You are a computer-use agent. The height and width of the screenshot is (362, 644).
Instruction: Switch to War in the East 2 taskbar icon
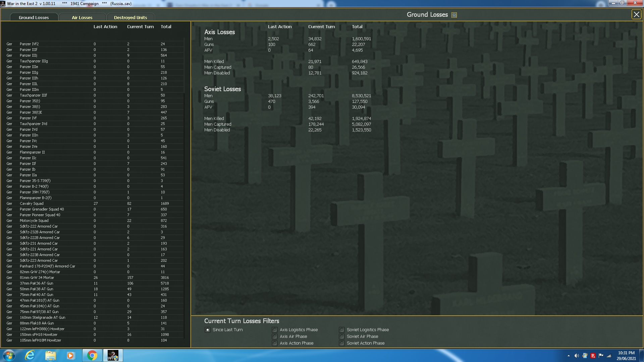coord(113,355)
